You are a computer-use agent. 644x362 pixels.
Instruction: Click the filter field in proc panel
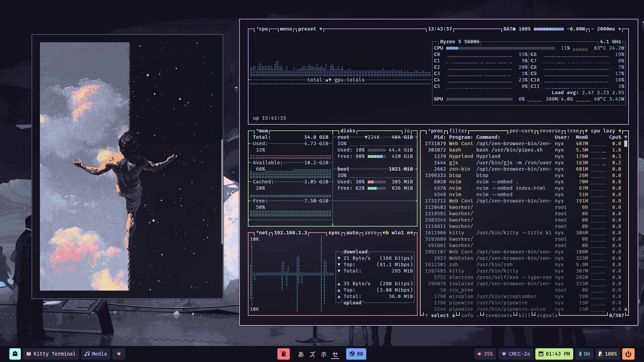point(458,131)
